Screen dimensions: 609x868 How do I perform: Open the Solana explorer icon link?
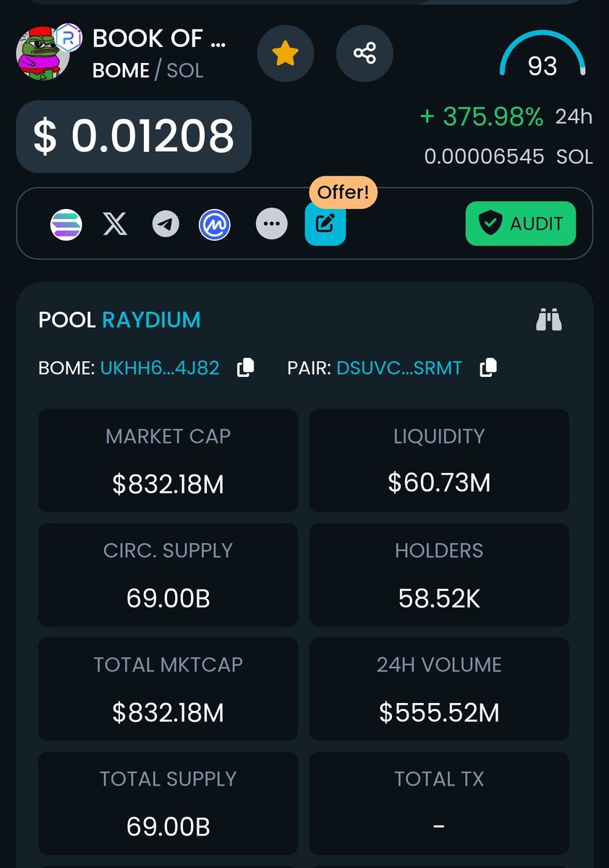66,224
